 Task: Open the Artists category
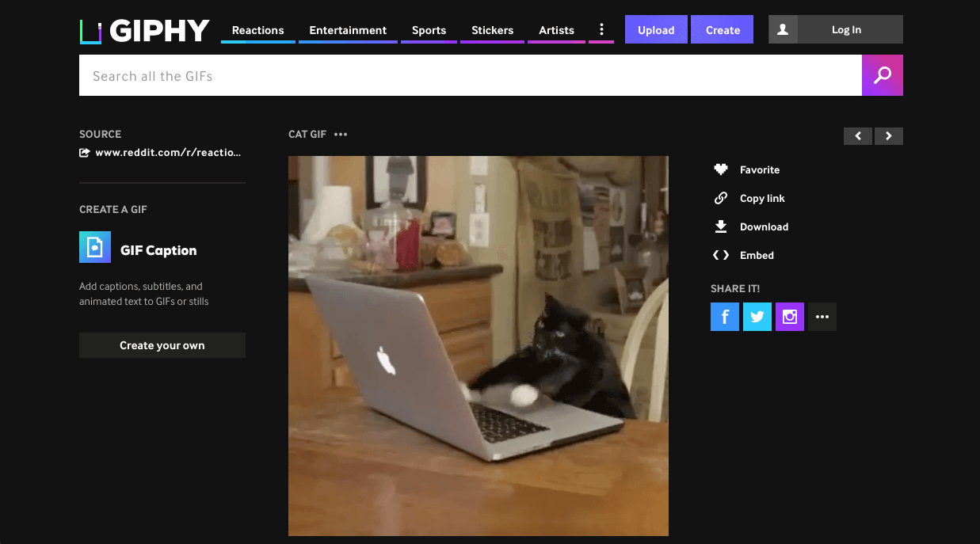556,30
